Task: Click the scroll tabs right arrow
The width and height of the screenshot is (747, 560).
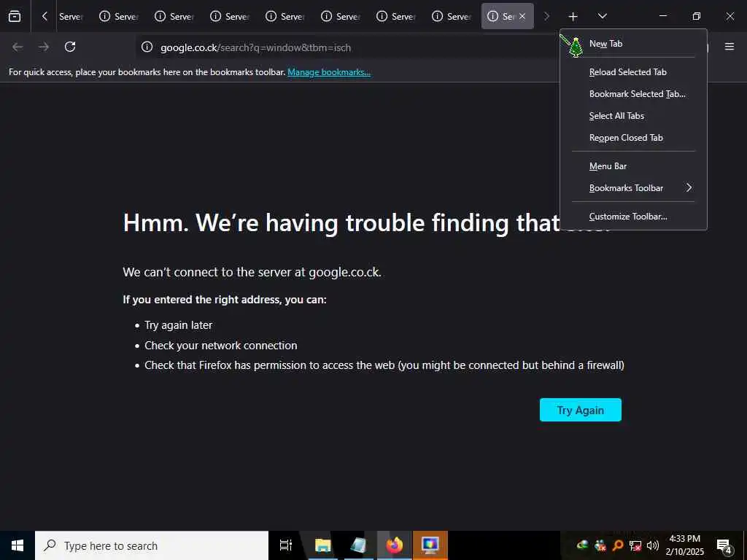Action: pos(546,16)
